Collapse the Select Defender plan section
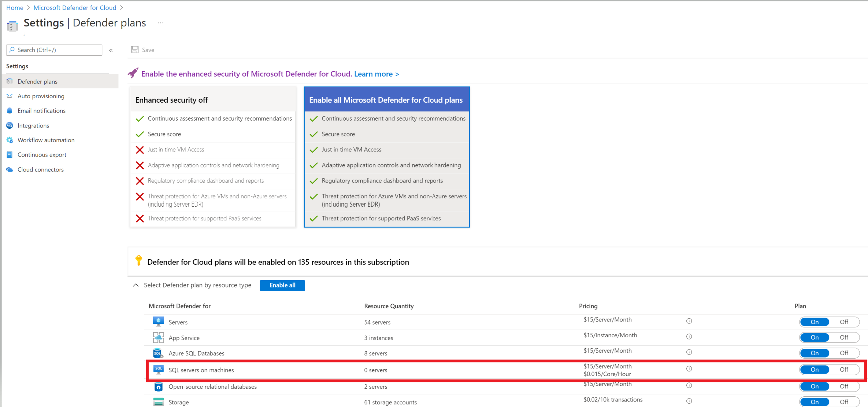The image size is (868, 407). point(136,285)
